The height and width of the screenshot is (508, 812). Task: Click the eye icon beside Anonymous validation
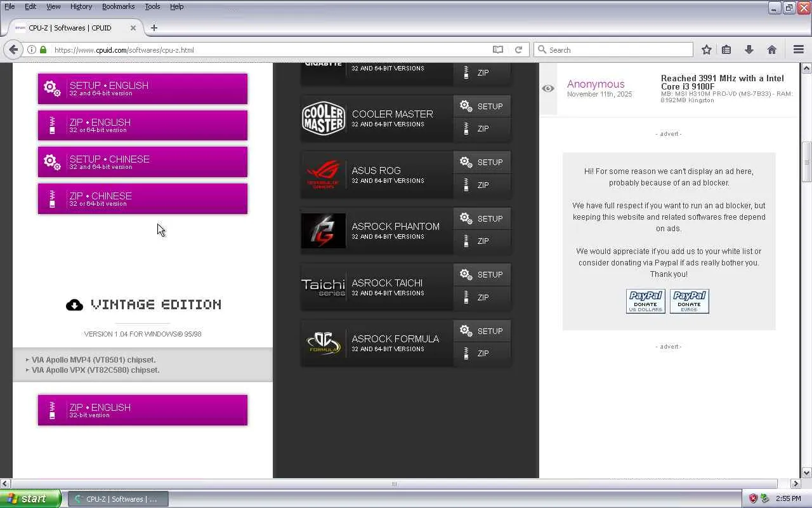coord(548,88)
